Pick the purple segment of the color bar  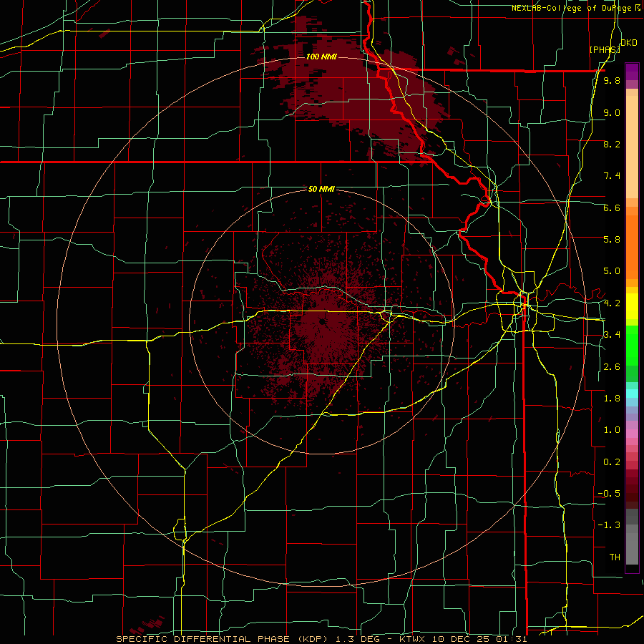point(632,72)
